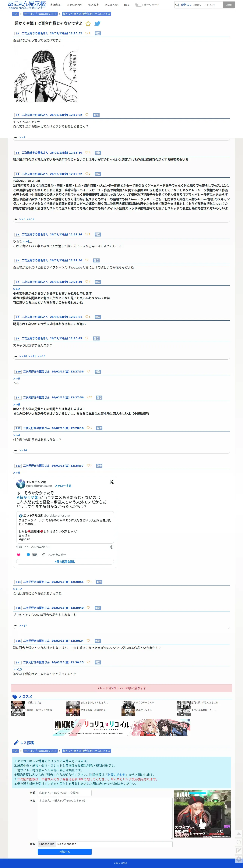Reload the thread using the circular arrow icon
Screen dimensions: 243x868
click(x=239, y=842)
